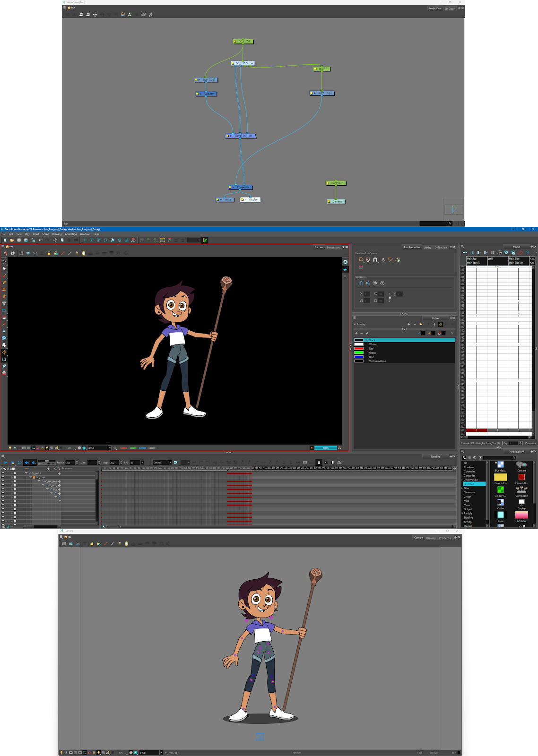Collapse the Palettes disclosure triangle
Screen dimensions: 538x756
tap(355, 324)
